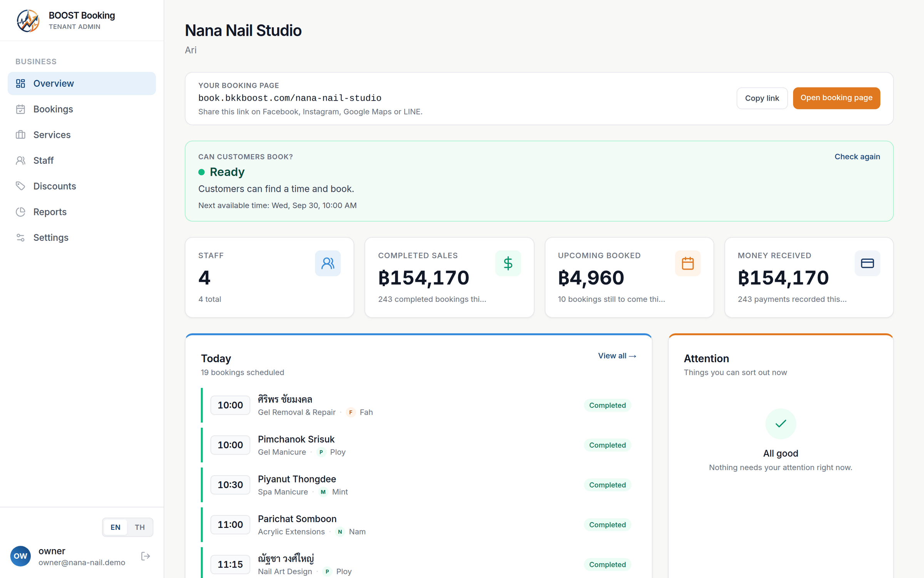The image size is (924, 578).
Task: Click the Bookings calendar icon in sidebar
Action: [x=20, y=109]
